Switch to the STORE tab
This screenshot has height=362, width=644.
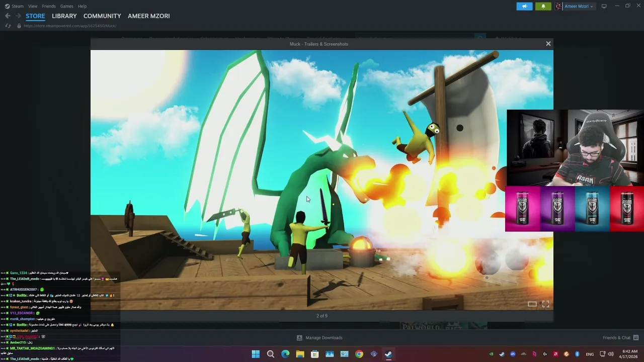(x=35, y=16)
